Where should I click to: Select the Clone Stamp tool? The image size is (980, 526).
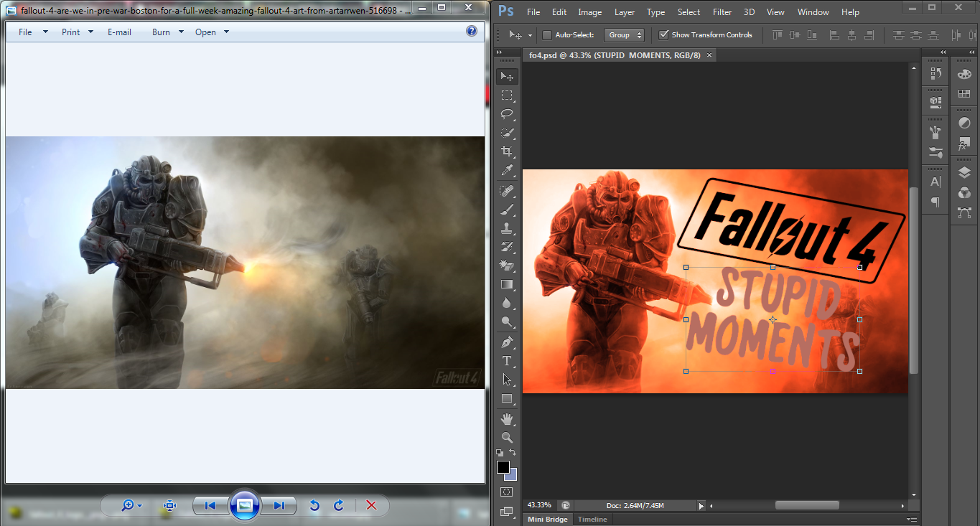(507, 228)
